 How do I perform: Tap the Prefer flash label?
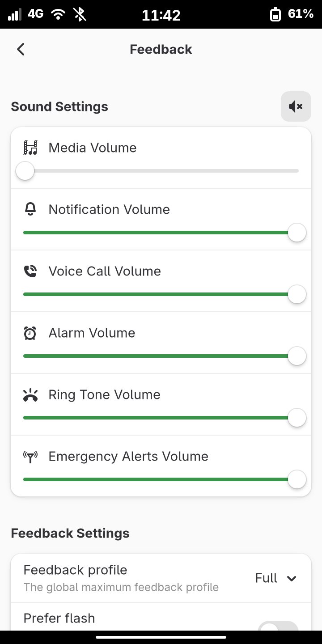(59, 618)
